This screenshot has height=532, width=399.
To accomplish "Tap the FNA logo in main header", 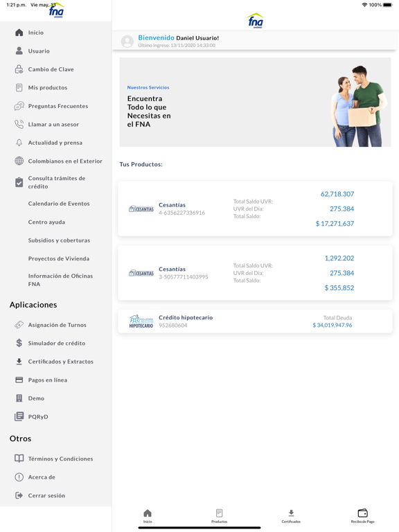I will pyautogui.click(x=255, y=20).
